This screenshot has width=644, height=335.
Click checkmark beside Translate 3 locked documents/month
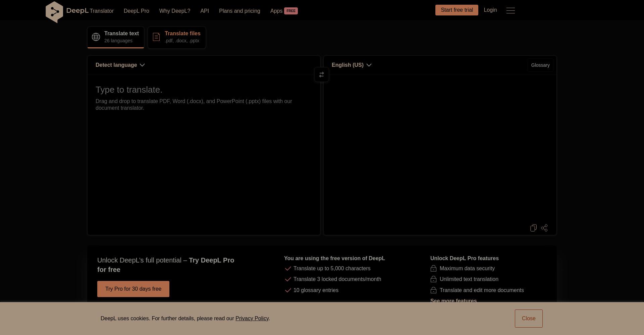288,279
